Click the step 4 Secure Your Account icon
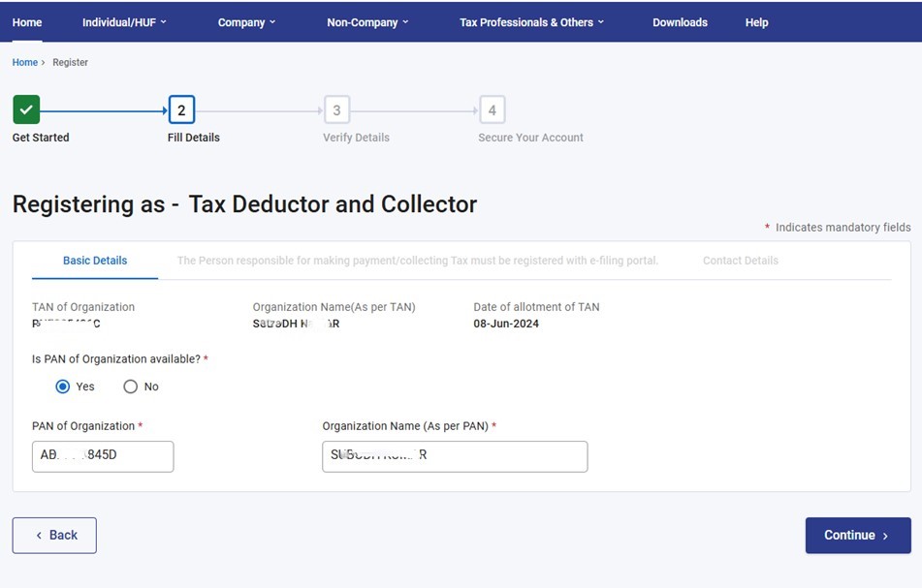Screen dimensions: 922x588 pos(492,110)
